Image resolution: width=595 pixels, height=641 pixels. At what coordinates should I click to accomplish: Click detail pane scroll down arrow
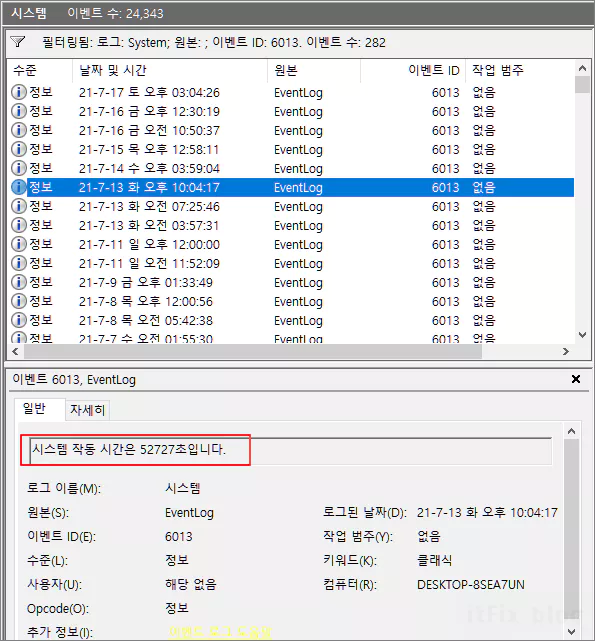point(572,632)
